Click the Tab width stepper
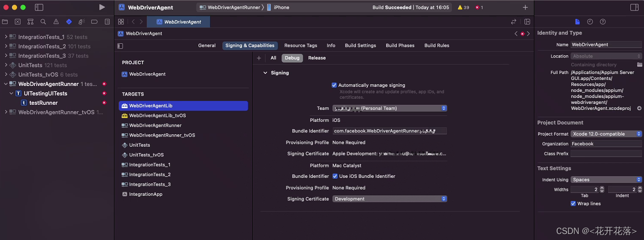The height and width of the screenshot is (240, 644). (602, 189)
